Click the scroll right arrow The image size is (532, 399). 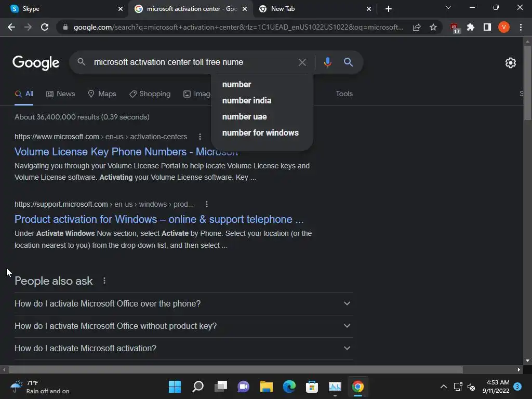[x=519, y=369]
